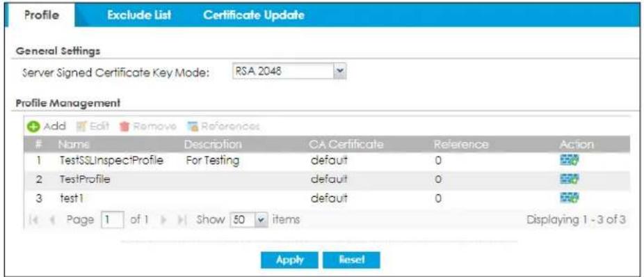Screen dimensions: 644x277
Task: Click the Reset button
Action: [352, 260]
